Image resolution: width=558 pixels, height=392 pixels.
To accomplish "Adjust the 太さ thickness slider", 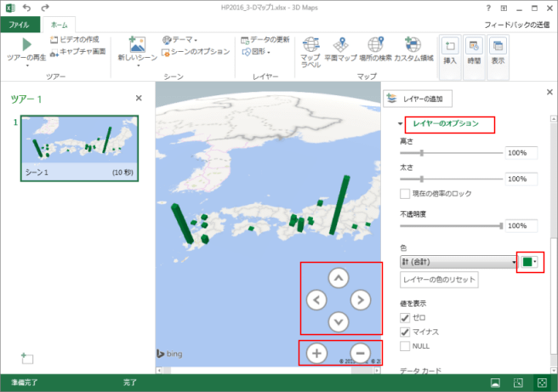I will 422,179.
